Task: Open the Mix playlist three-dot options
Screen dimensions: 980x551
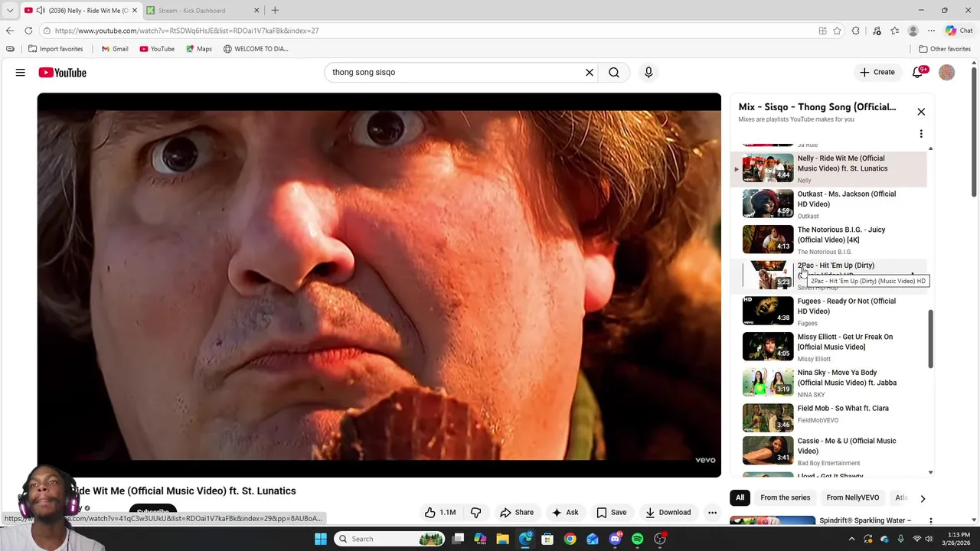Action: tap(921, 134)
